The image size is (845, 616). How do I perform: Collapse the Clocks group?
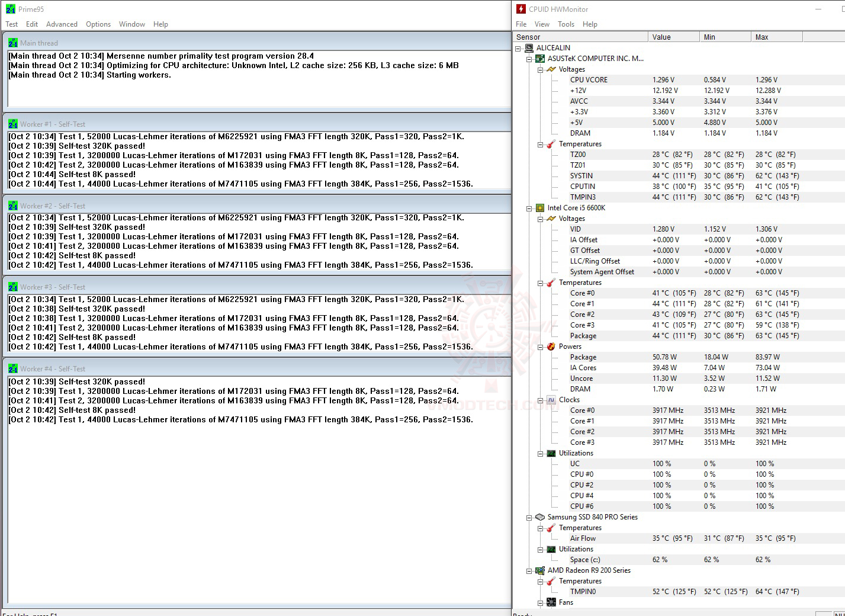[541, 400]
